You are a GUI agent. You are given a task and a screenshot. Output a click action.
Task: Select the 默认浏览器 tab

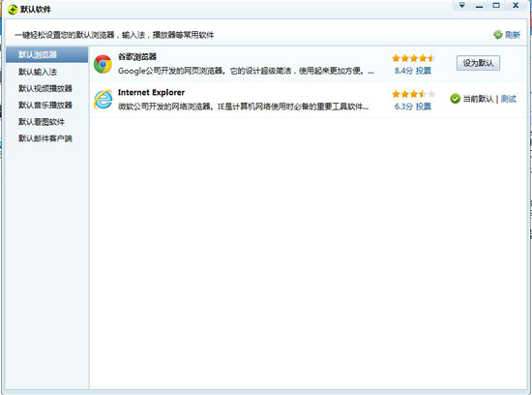click(x=46, y=54)
